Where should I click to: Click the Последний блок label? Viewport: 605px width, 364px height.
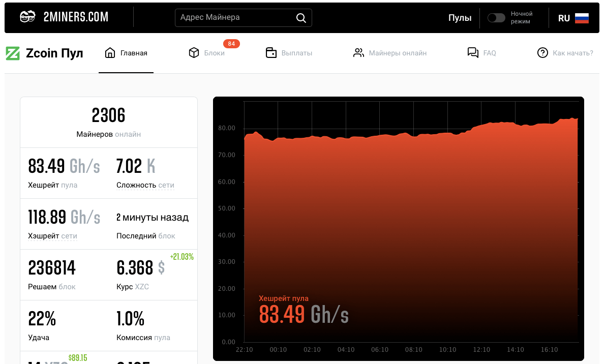click(145, 236)
